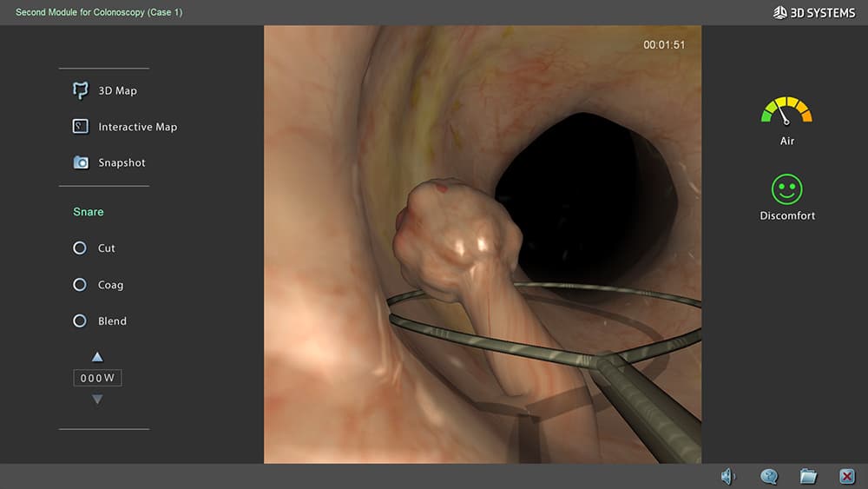Click the Snapshot camera icon
This screenshot has width=868, height=489.
(81, 162)
